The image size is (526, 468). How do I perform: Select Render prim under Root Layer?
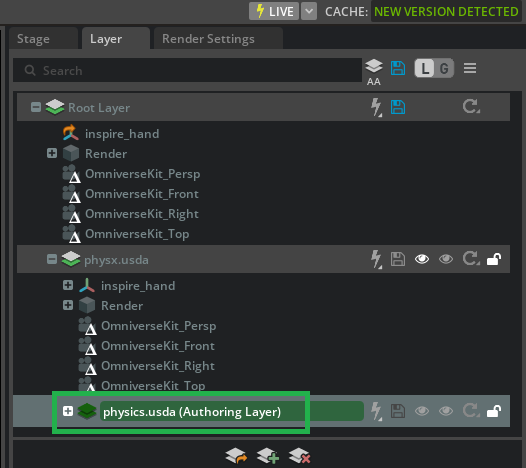point(106,154)
